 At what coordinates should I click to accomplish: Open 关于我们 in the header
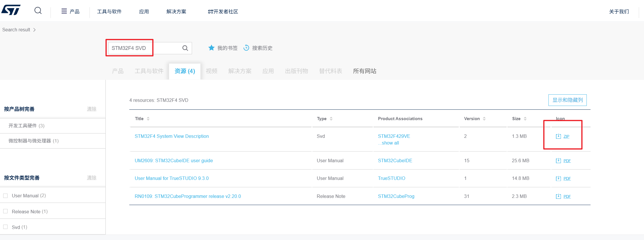pyautogui.click(x=619, y=12)
